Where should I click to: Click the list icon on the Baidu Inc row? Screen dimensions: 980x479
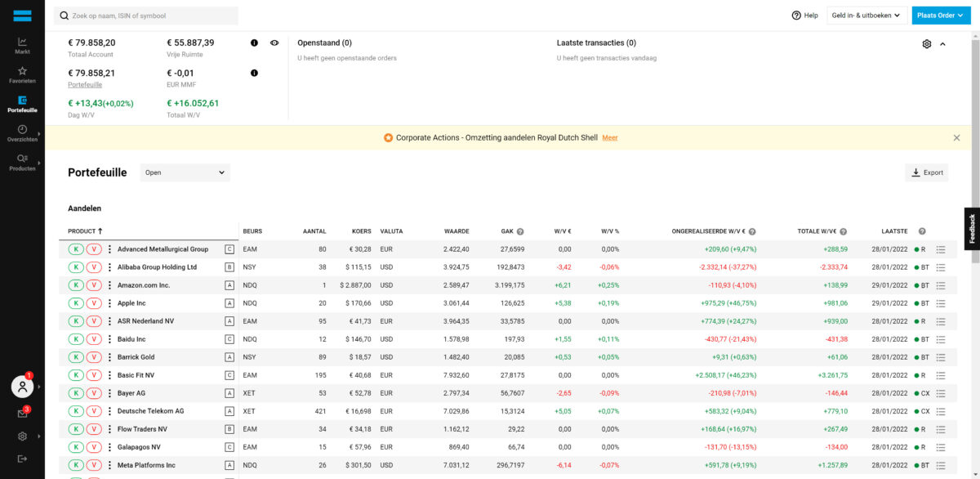941,339
